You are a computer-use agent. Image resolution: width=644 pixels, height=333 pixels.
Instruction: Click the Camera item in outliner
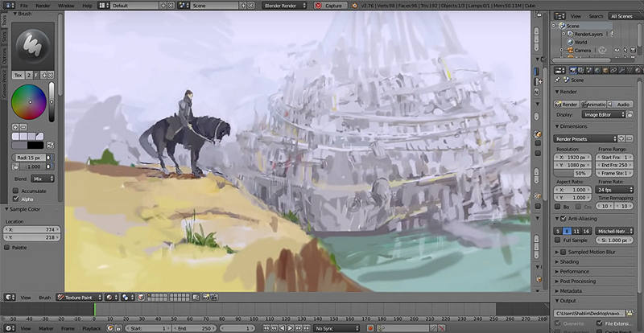tap(582, 51)
